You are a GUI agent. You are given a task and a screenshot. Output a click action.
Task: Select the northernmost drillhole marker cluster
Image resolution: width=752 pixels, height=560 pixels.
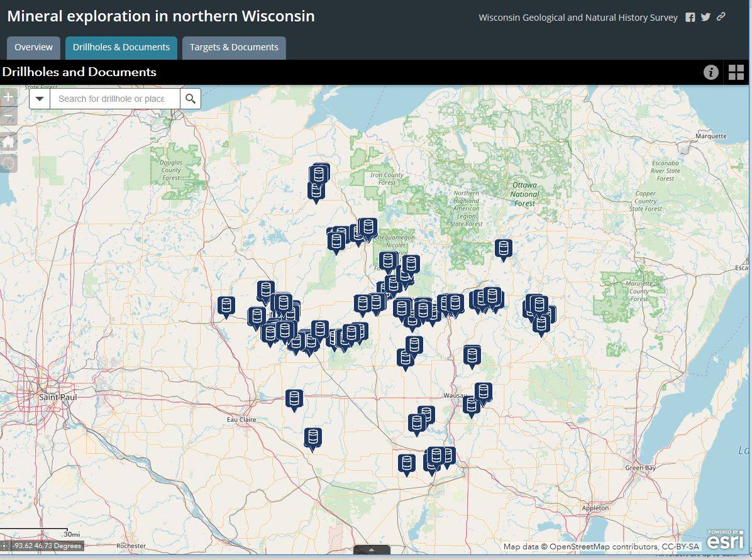pyautogui.click(x=319, y=175)
